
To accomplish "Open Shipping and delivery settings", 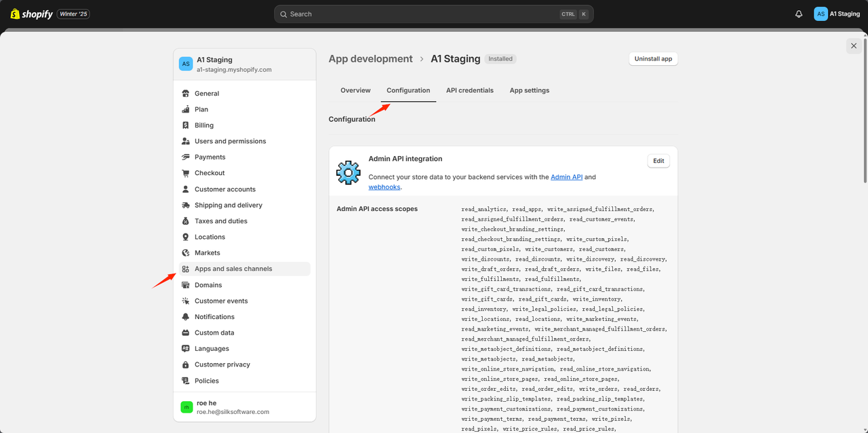I will coord(245,205).
